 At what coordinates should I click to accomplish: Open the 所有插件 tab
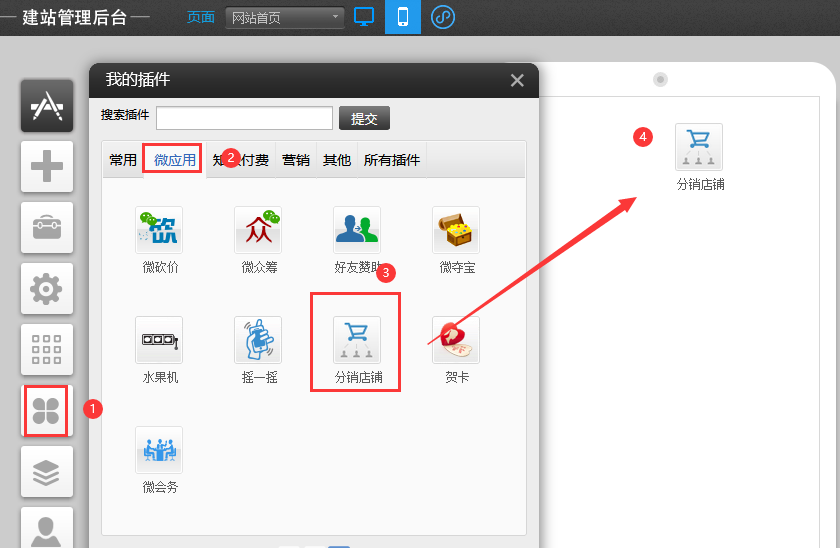[x=392, y=160]
